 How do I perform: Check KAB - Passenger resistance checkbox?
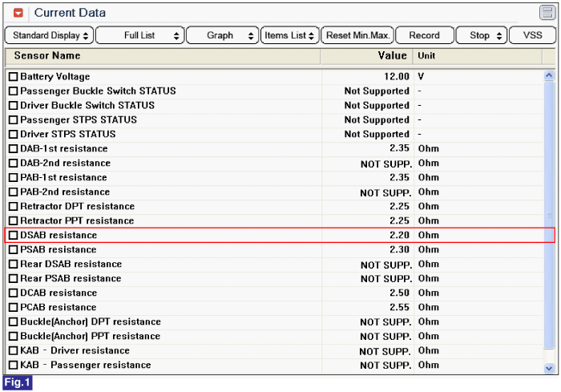(14, 366)
